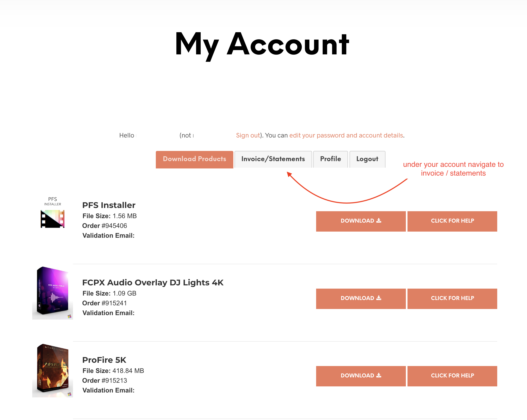Viewport: 527px width, 420px height.
Task: Click the download arrow icon for DJ Lights 4K
Action: click(x=379, y=298)
